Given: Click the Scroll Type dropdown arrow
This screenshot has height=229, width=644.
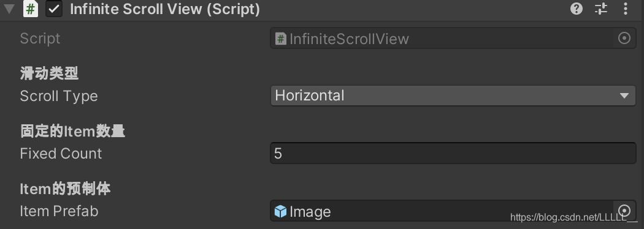Looking at the screenshot, I should point(624,96).
